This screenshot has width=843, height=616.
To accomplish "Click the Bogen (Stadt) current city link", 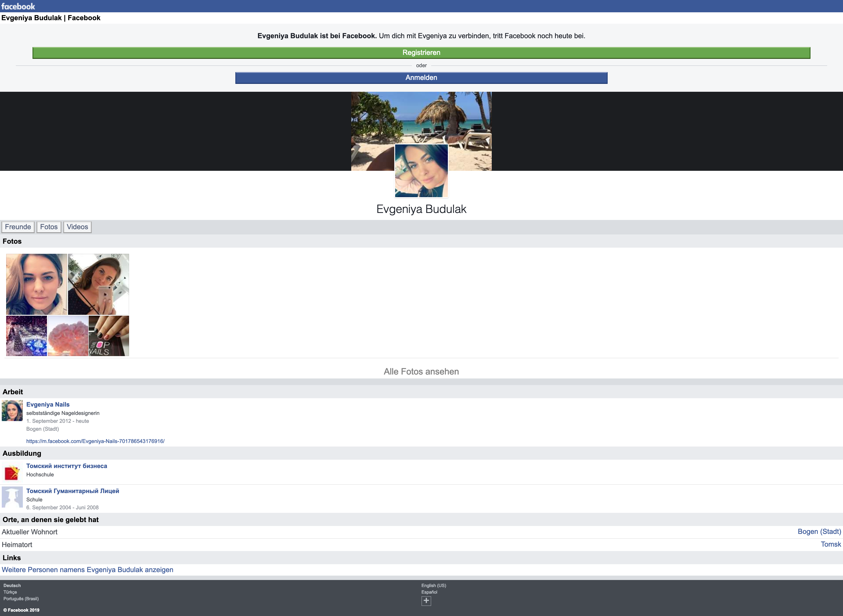I will pyautogui.click(x=819, y=532).
